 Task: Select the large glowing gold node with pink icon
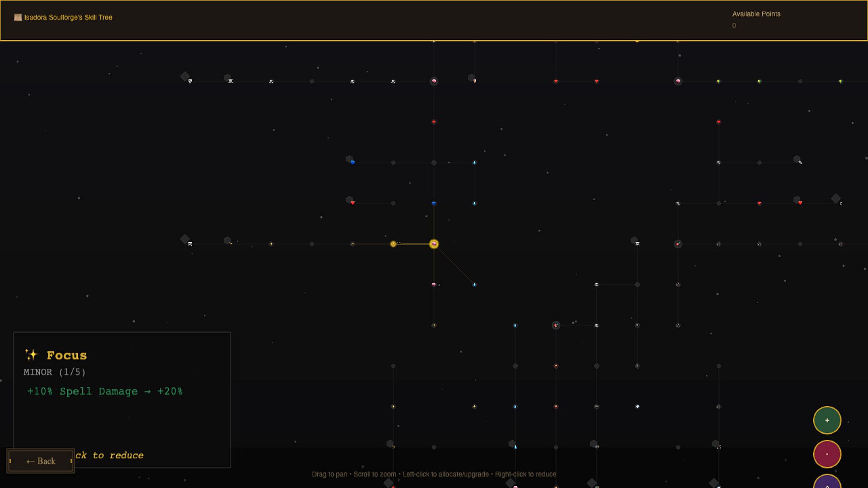[x=434, y=244]
